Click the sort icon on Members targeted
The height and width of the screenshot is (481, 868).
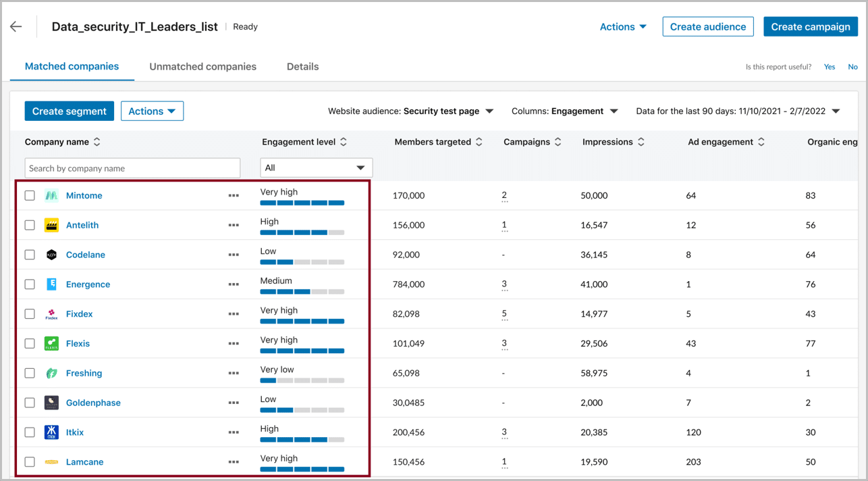[479, 142]
